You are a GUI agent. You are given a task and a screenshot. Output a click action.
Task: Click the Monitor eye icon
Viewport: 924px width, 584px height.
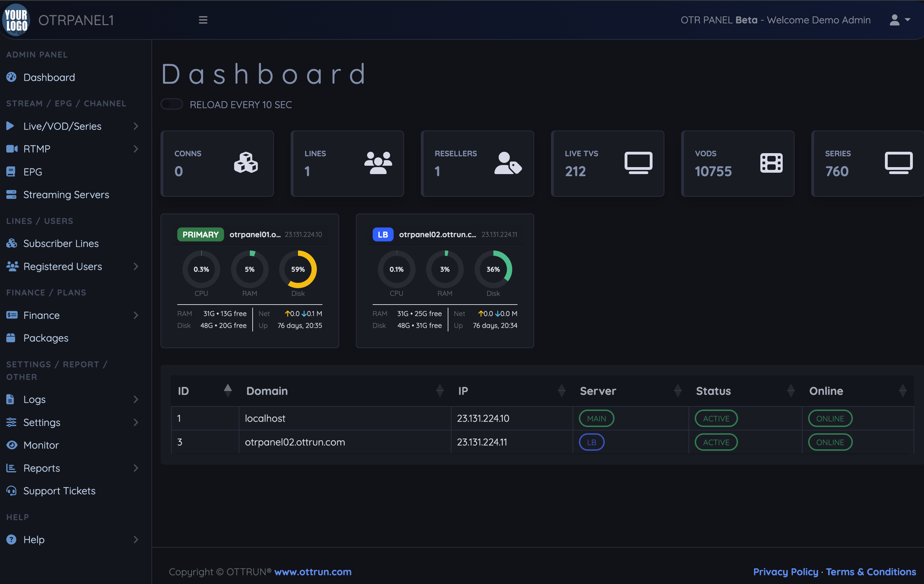click(12, 445)
